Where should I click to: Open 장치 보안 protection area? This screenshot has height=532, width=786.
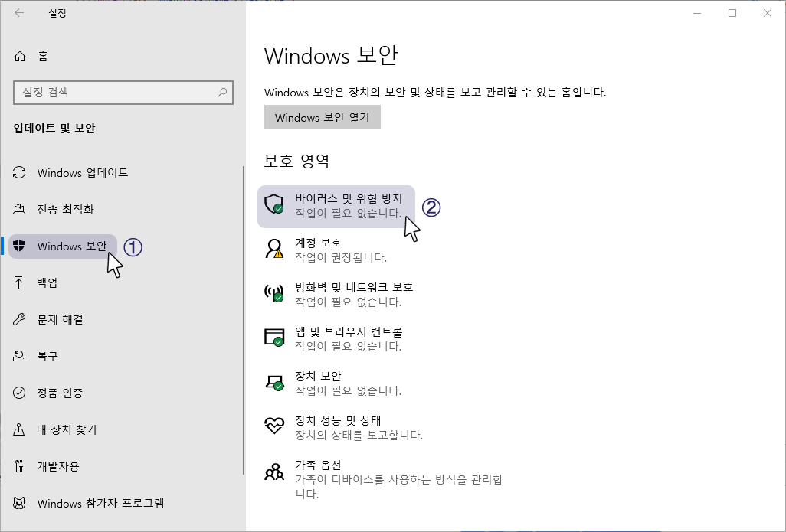point(319,376)
